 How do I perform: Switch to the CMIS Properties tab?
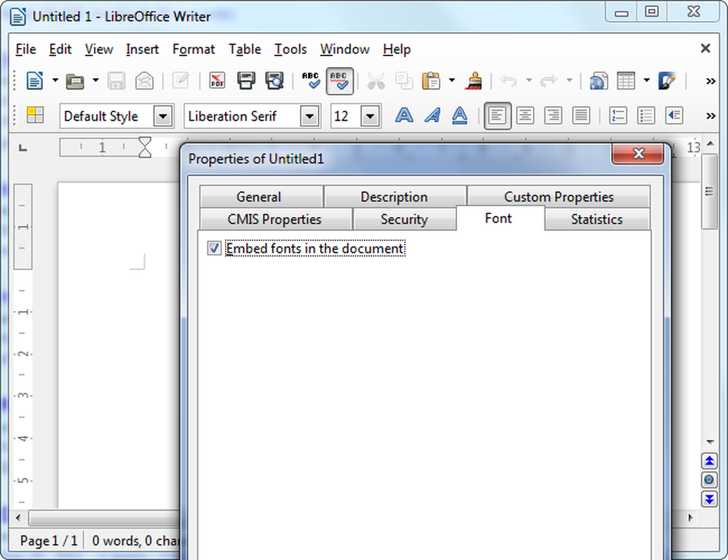point(274,219)
